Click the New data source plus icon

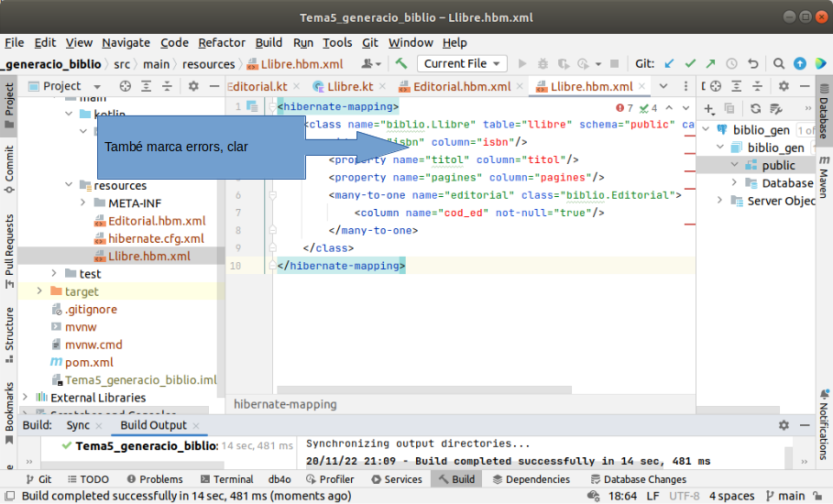(x=709, y=109)
